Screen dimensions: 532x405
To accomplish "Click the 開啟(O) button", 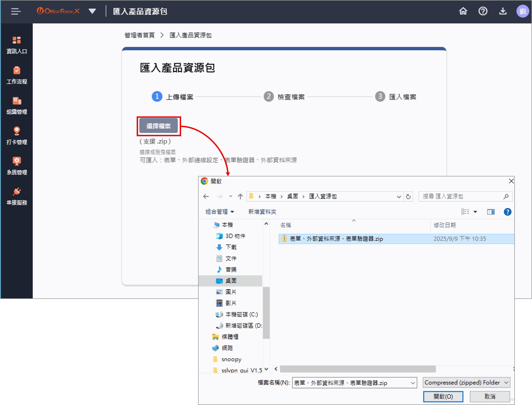I will coord(443,396).
